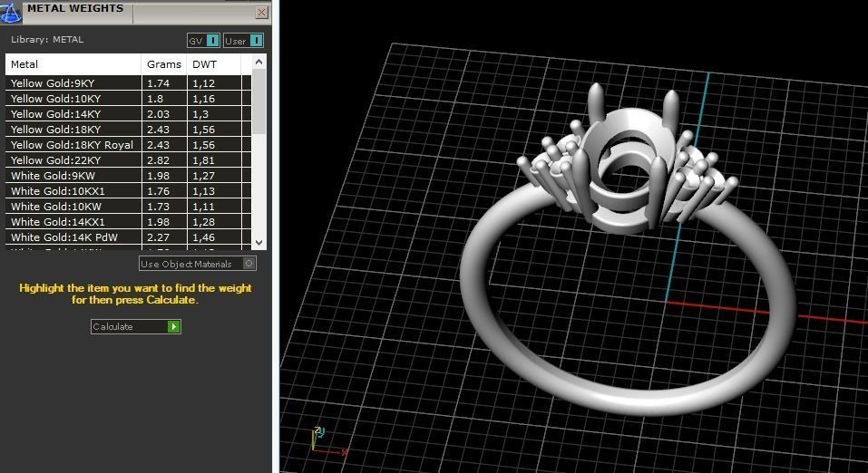Screen dimensions: 868x473
Task: Click the 1,12 DWT value
Action: (x=204, y=83)
